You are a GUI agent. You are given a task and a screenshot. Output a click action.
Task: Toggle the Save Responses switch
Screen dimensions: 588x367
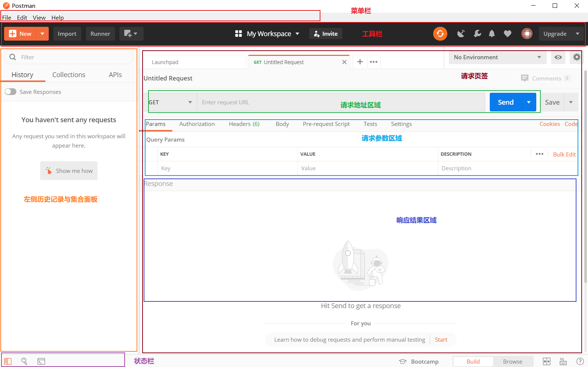click(x=11, y=92)
